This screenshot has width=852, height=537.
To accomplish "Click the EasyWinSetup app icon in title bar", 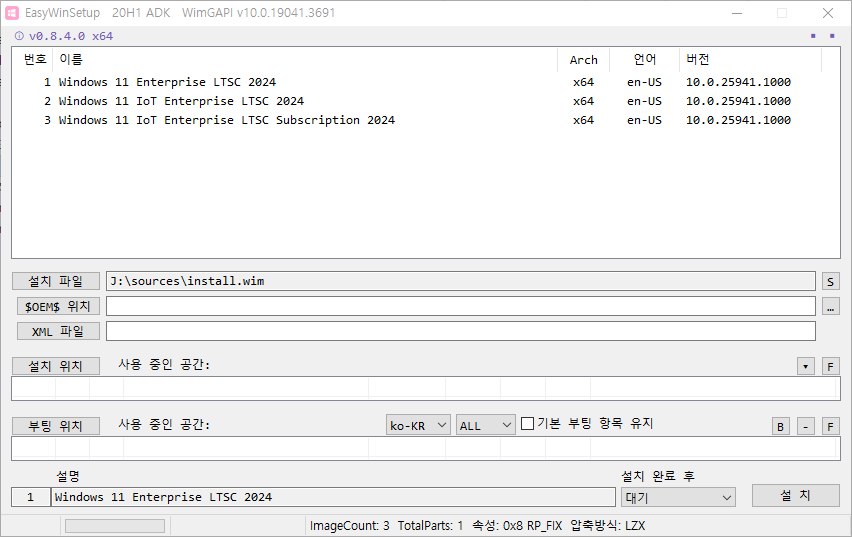I will 12,13.
